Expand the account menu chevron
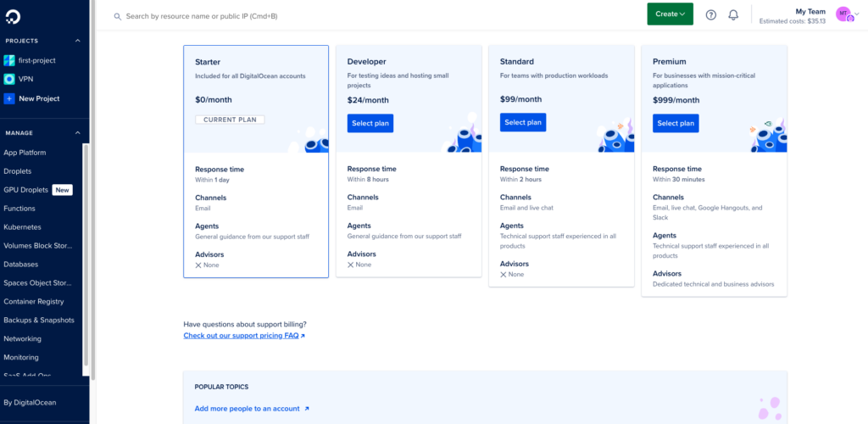This screenshot has width=868, height=424. [857, 14]
